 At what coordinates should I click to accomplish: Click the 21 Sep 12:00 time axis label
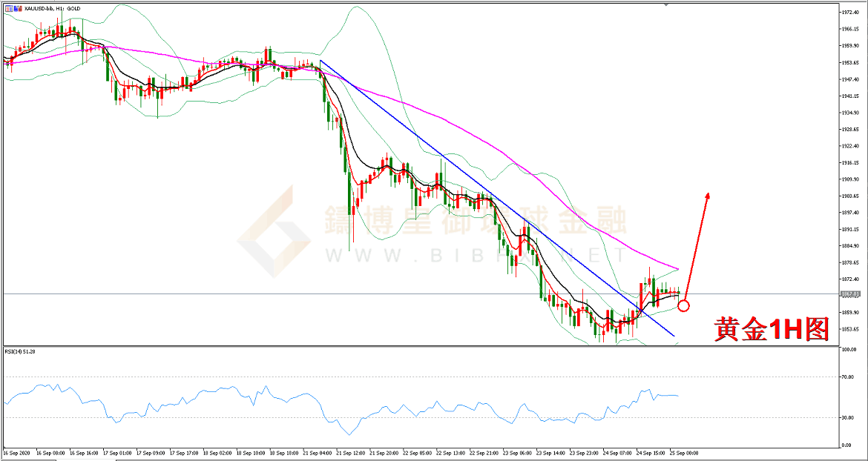(x=349, y=452)
